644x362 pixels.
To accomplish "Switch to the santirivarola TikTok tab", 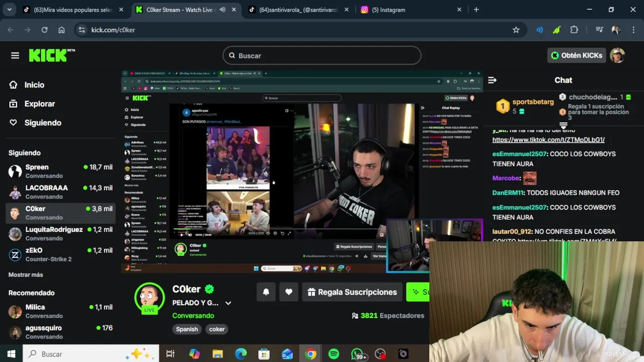I will point(299,10).
